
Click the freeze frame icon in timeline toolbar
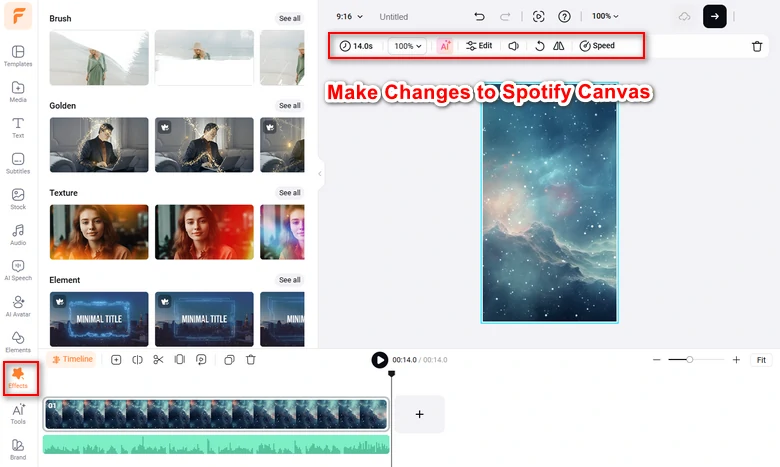pyautogui.click(x=180, y=360)
